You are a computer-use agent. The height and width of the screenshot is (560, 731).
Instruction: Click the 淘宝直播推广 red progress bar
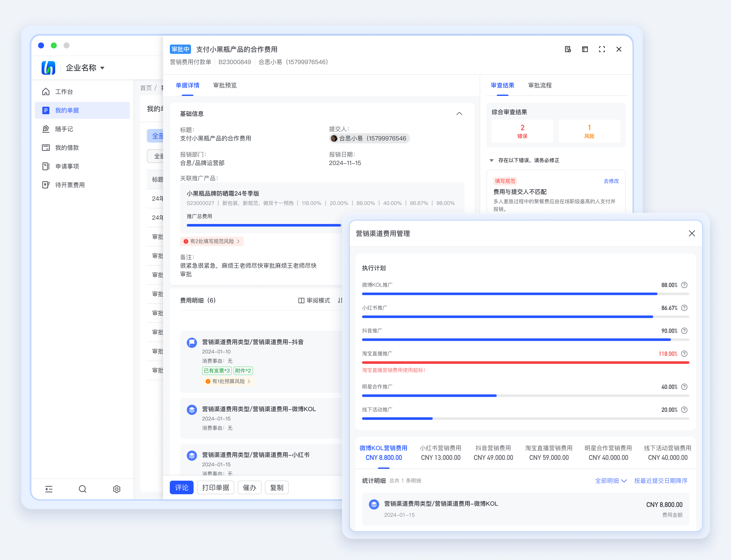(525, 363)
